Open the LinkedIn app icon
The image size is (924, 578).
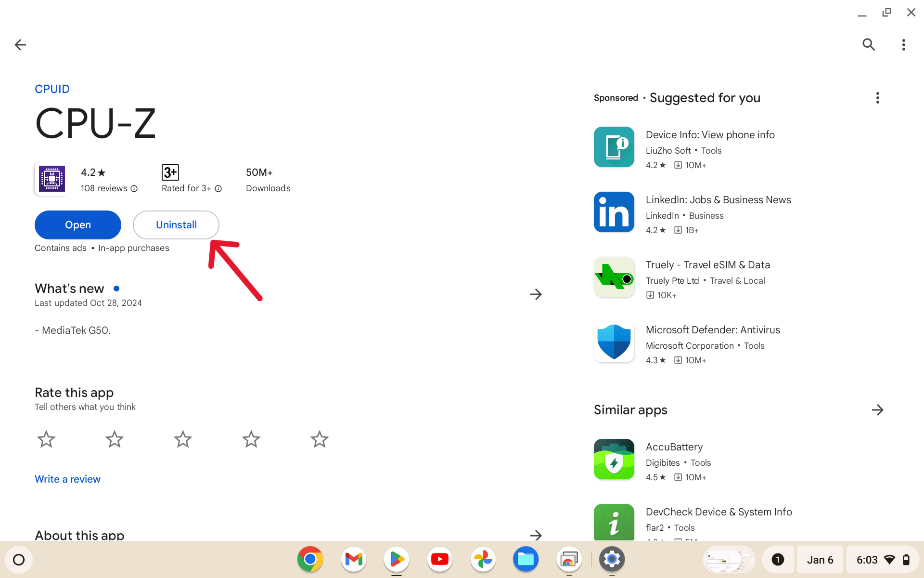(614, 212)
